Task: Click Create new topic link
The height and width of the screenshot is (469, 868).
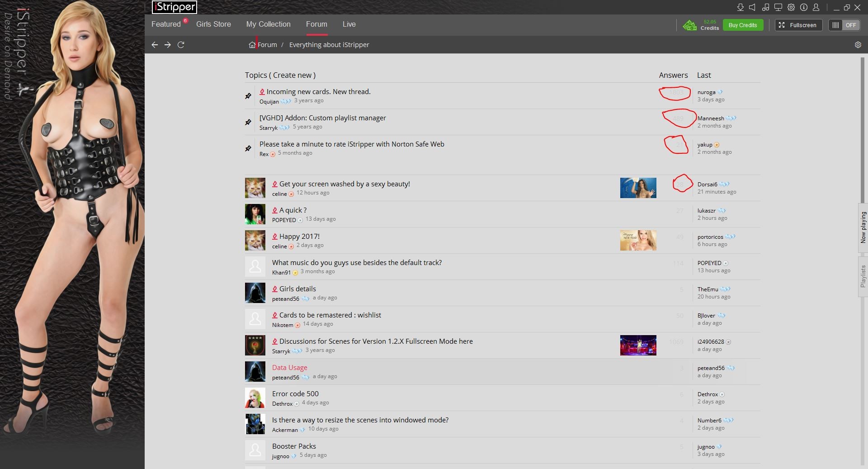Action: tap(292, 75)
